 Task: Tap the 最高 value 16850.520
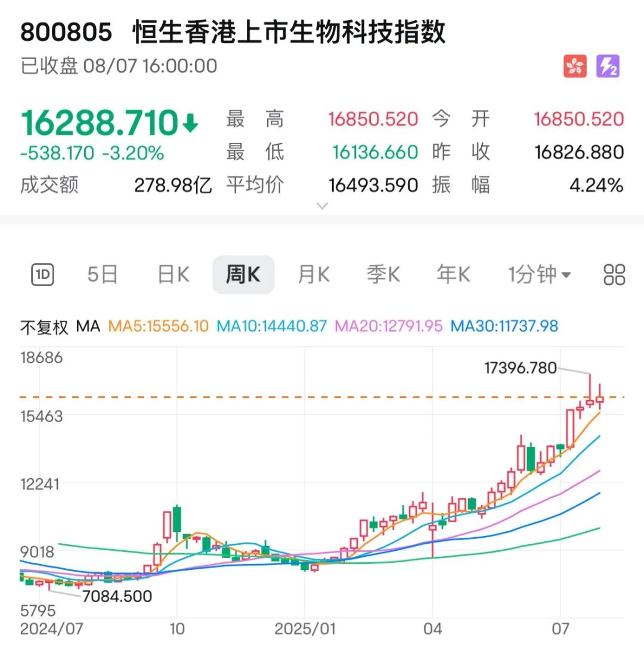(x=373, y=119)
